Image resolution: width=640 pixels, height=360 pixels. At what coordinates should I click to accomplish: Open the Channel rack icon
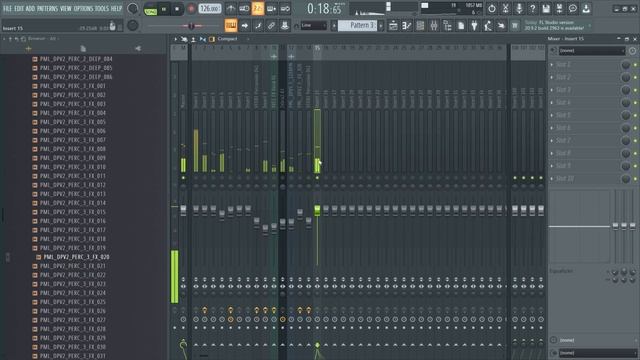(x=420, y=26)
